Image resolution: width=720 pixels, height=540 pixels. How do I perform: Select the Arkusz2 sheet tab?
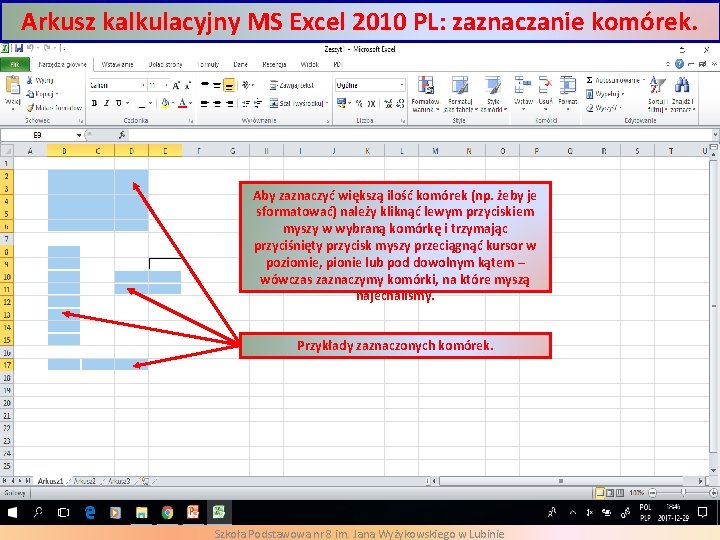(84, 481)
